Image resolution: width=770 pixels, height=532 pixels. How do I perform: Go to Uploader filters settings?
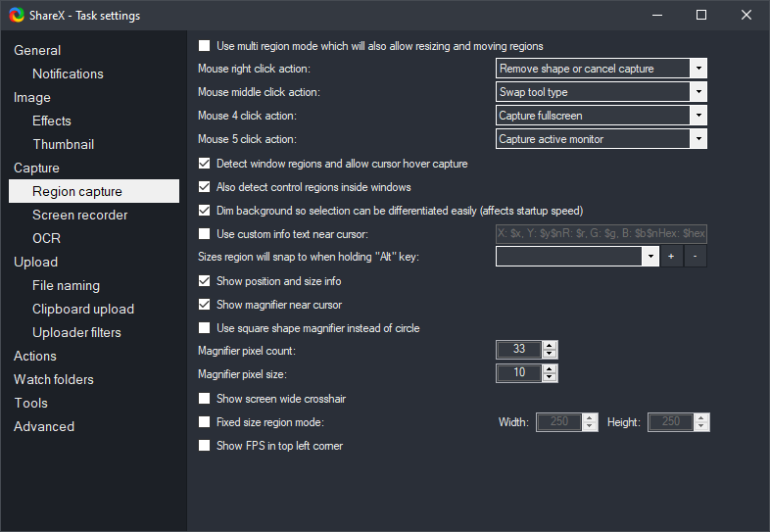coord(76,332)
